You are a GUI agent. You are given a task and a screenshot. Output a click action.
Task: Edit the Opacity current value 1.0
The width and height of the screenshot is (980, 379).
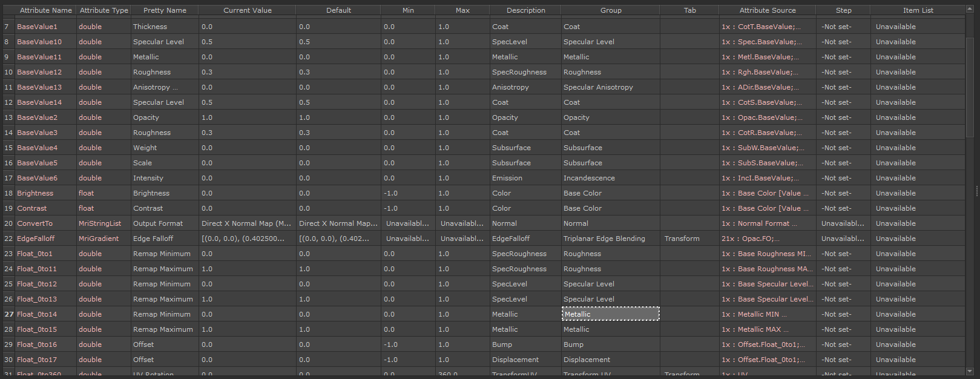246,117
